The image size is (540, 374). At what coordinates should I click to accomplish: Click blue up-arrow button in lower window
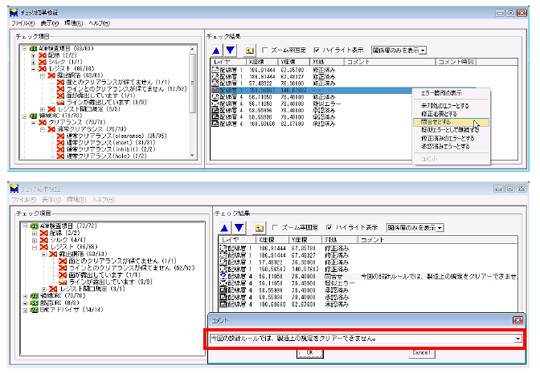click(225, 228)
